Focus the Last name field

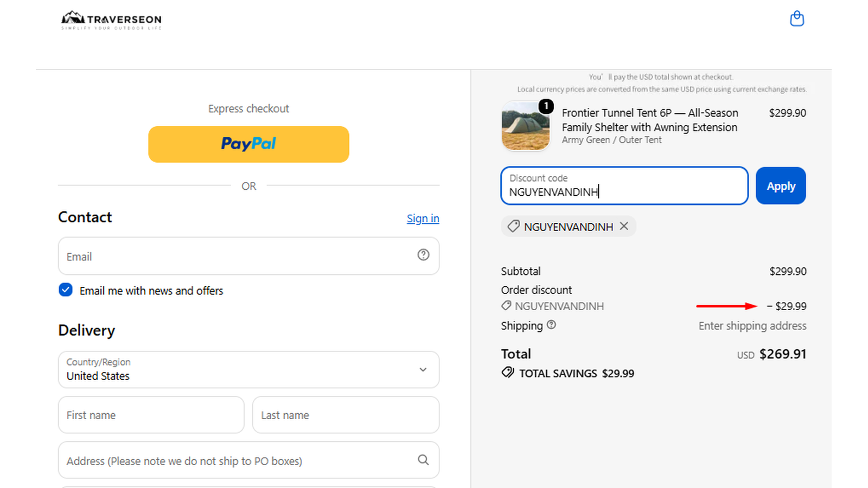click(346, 415)
